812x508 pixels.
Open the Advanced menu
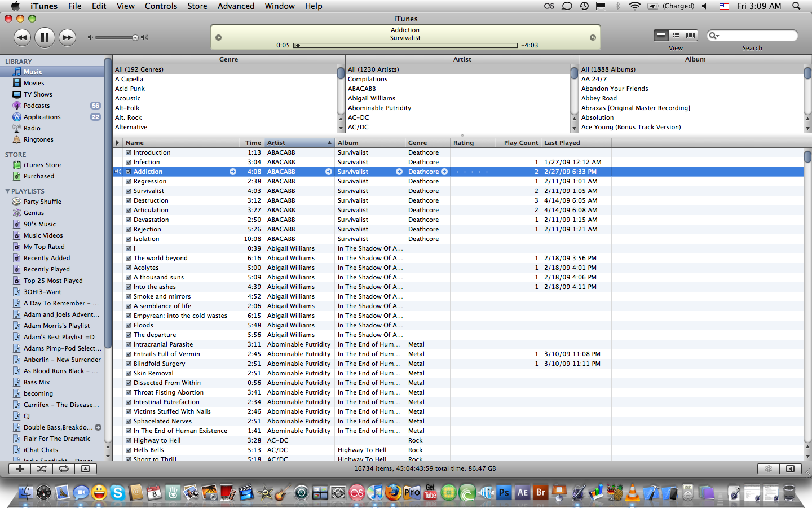pyautogui.click(x=236, y=6)
